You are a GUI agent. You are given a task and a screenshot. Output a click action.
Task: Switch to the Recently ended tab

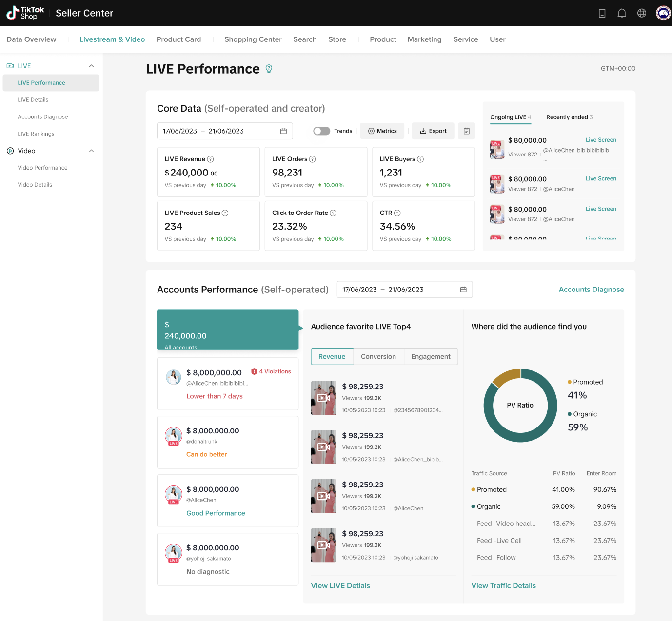click(x=569, y=117)
